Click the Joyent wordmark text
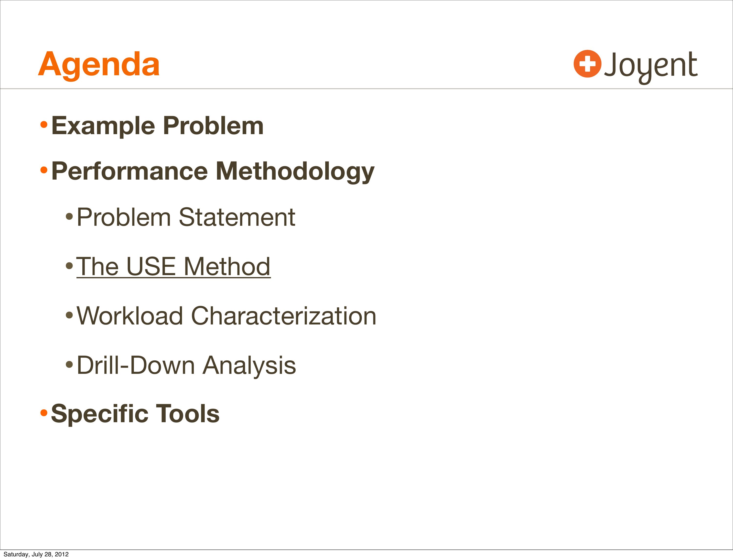 click(x=651, y=65)
